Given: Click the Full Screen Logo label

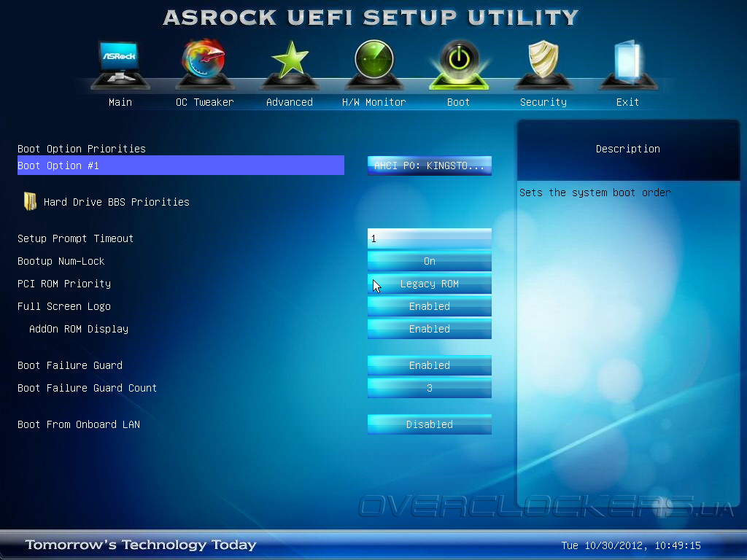Looking at the screenshot, I should click(x=64, y=306).
